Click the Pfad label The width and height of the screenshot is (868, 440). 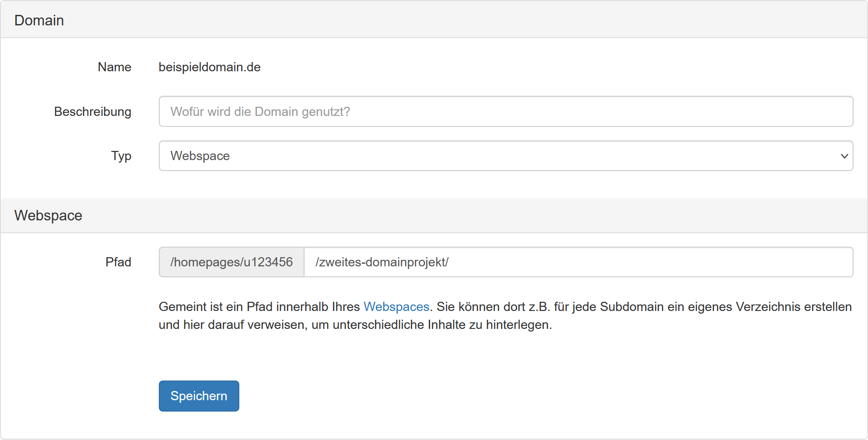point(118,262)
